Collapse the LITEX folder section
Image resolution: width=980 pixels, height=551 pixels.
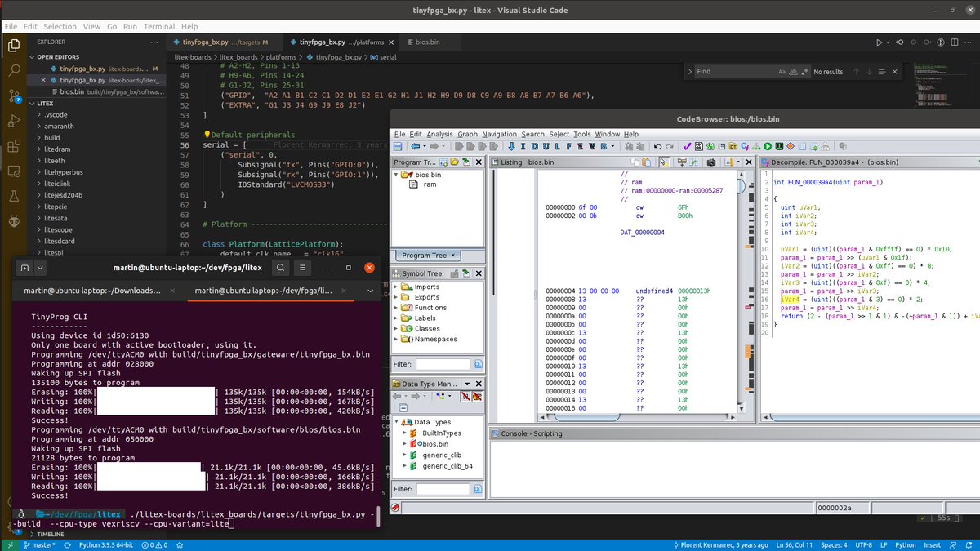point(33,104)
